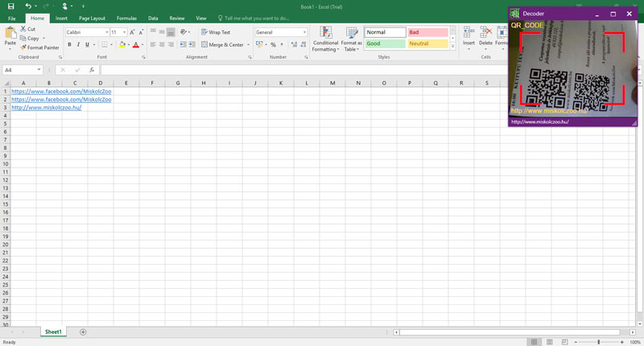
Task: Switch to the Page Layout ribbon tab
Action: (x=92, y=19)
